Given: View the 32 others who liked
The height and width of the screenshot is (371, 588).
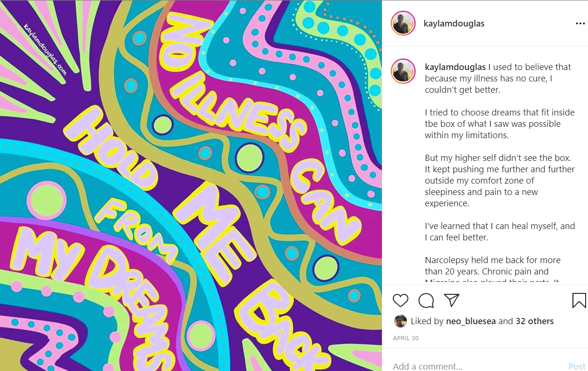Looking at the screenshot, I should click(534, 321).
